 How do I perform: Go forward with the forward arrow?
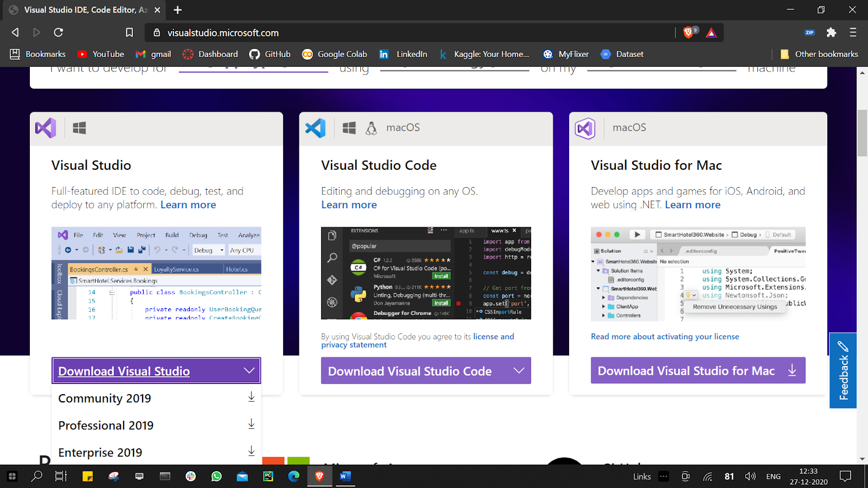[36, 33]
